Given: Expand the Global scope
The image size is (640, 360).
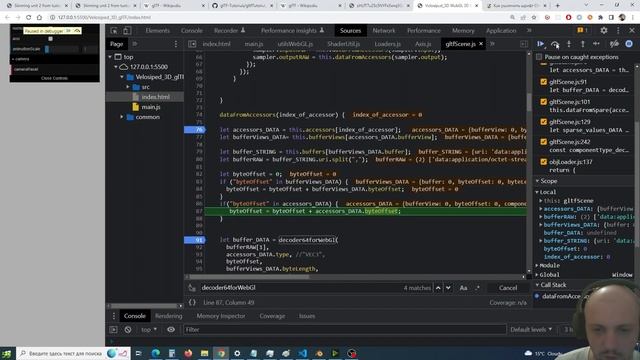Looking at the screenshot, I should [x=537, y=275].
